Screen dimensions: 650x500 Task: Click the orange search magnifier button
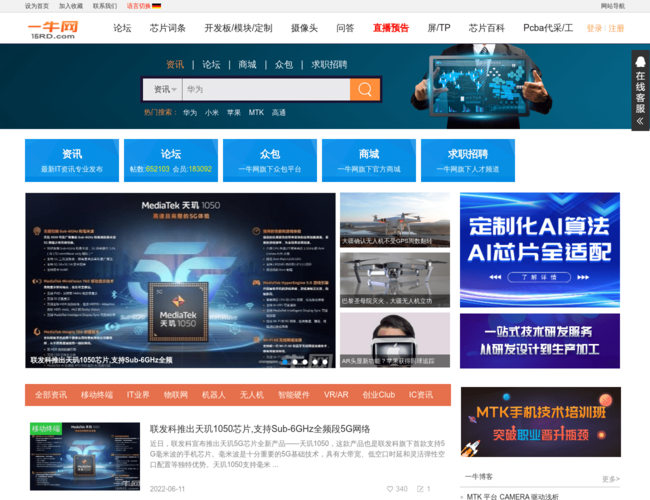pos(365,89)
